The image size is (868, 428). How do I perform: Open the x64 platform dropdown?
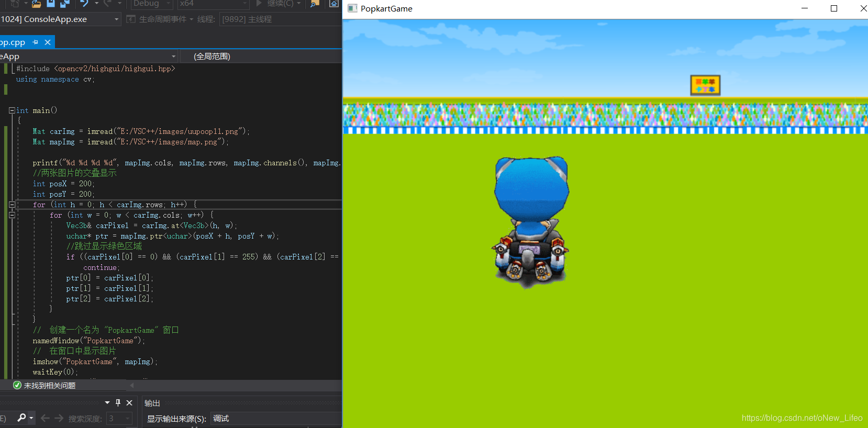(213, 4)
